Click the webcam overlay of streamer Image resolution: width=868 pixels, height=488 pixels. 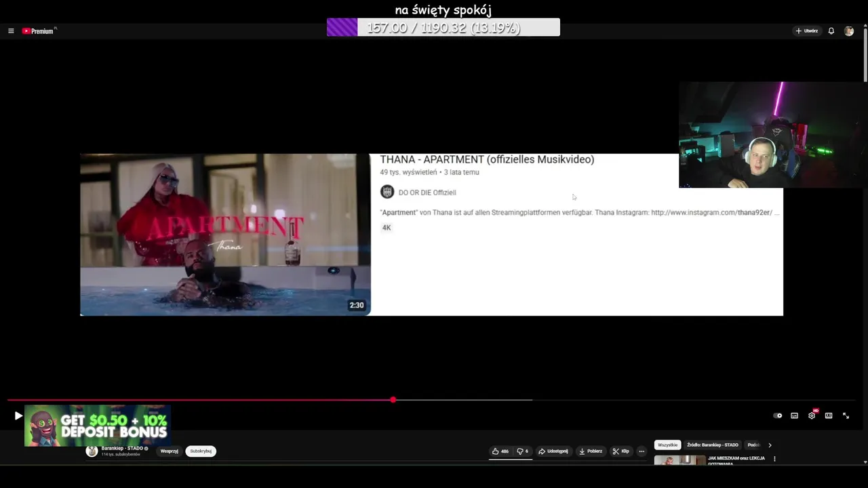tap(773, 135)
